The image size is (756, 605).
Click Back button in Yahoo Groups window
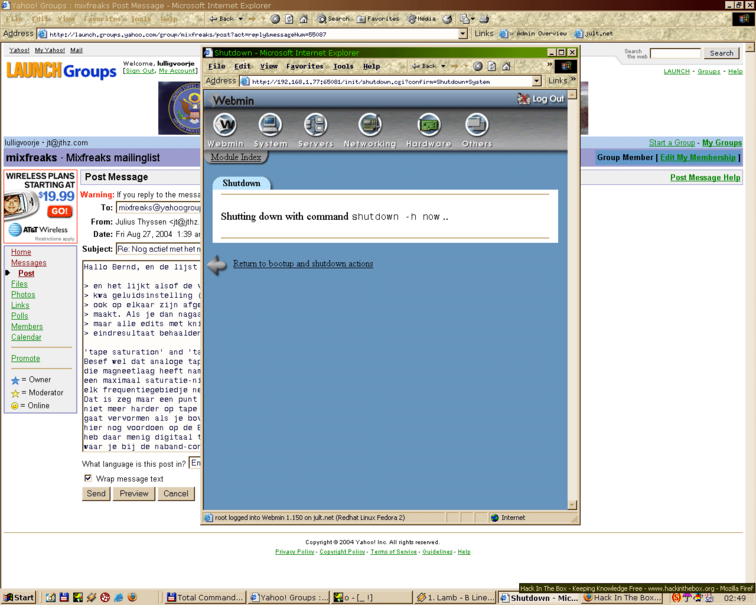pyautogui.click(x=222, y=19)
